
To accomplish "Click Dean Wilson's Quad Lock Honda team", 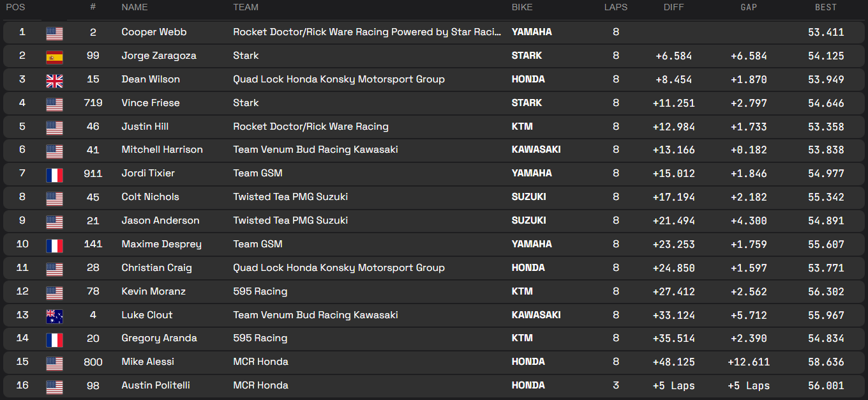I will click(339, 79).
